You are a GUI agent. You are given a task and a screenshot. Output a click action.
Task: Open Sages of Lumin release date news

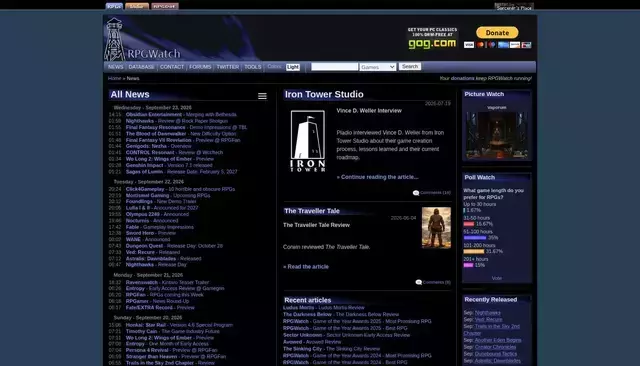[x=181, y=172]
